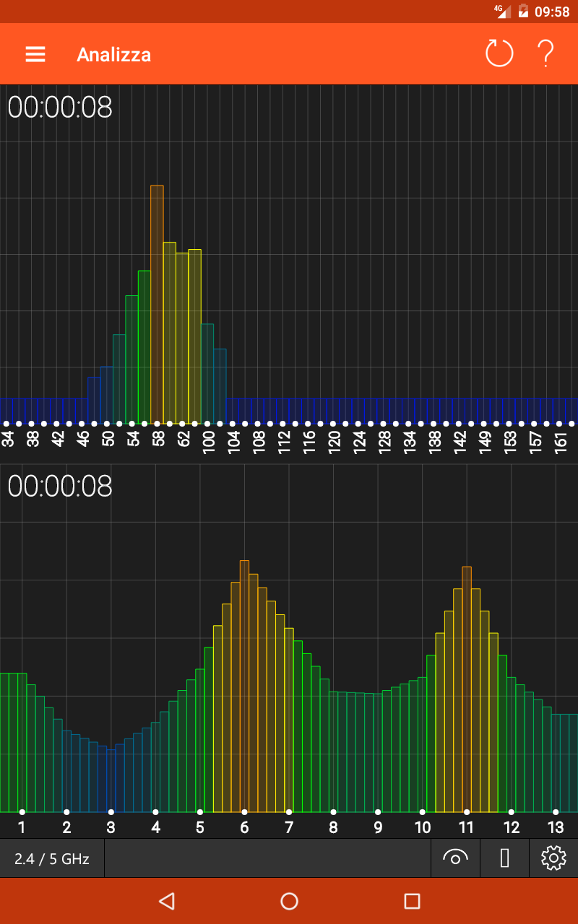Select channel 9 label on lower chart
This screenshot has height=924, width=578.
click(378, 827)
